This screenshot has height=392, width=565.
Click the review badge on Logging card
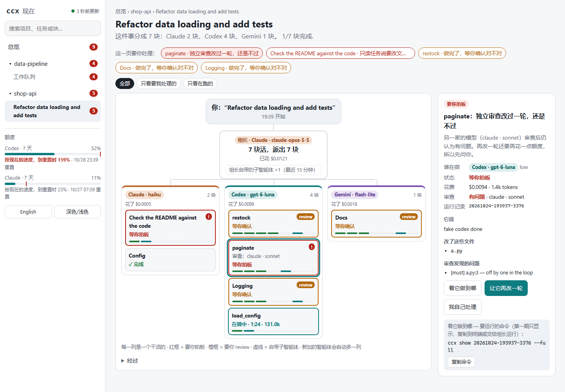click(x=306, y=285)
